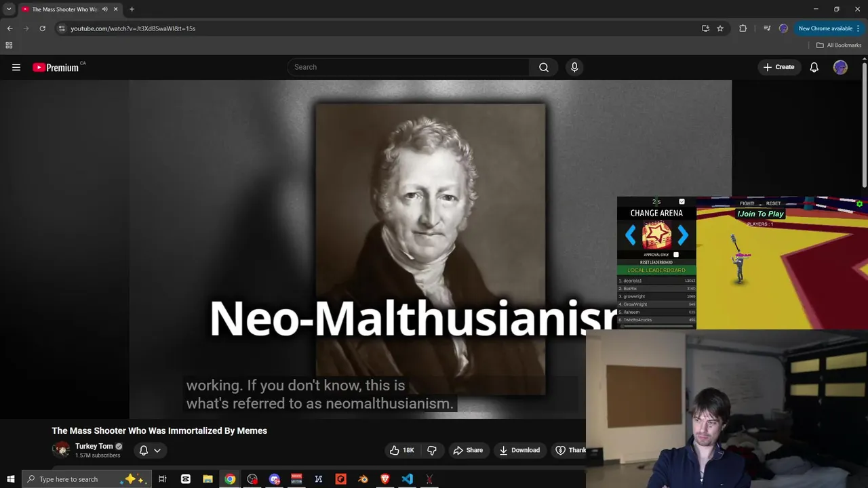
Task: Click leaderboard entry 'BotRix'
Action: [x=656, y=289]
